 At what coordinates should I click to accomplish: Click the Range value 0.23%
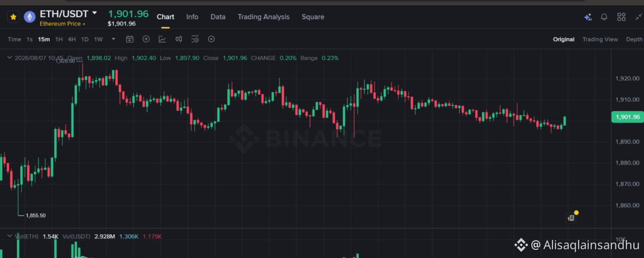click(330, 58)
